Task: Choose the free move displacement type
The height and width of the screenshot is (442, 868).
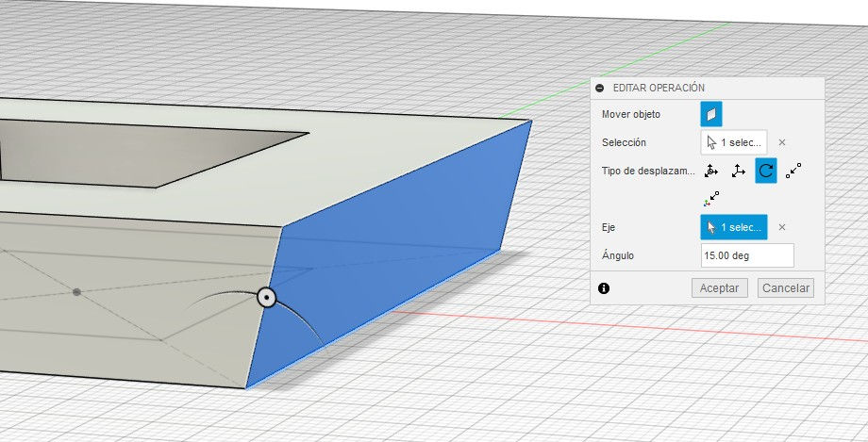Action: tap(711, 171)
